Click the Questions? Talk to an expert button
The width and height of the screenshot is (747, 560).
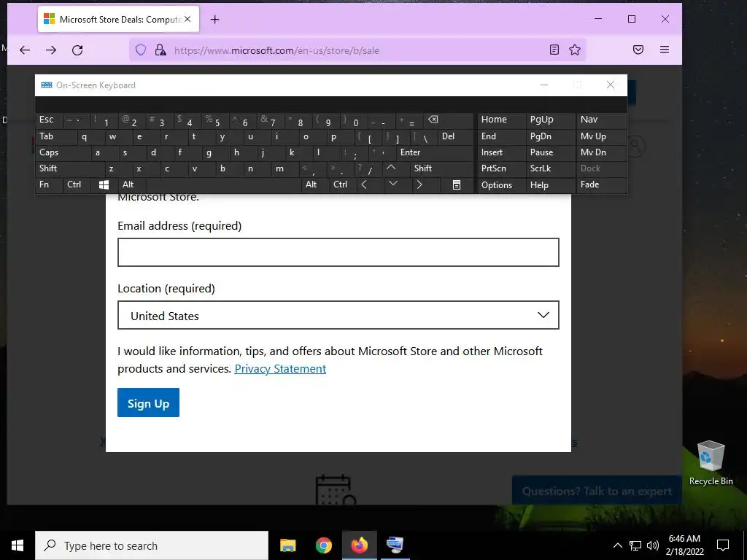597,491
